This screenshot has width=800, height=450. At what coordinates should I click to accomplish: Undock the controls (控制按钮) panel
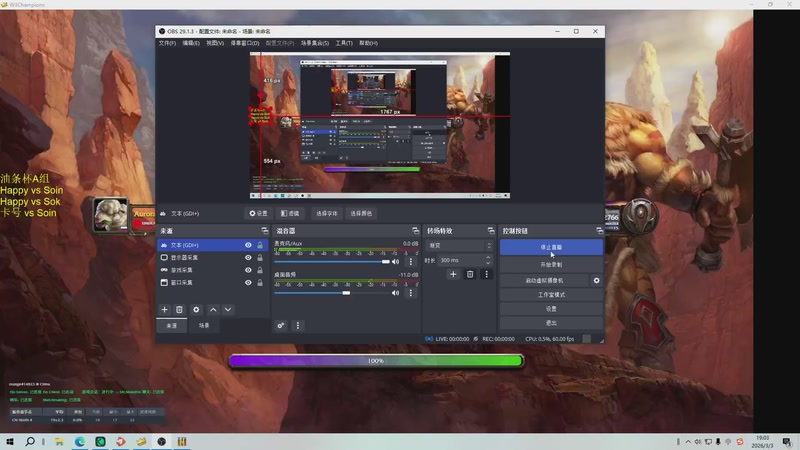click(599, 231)
